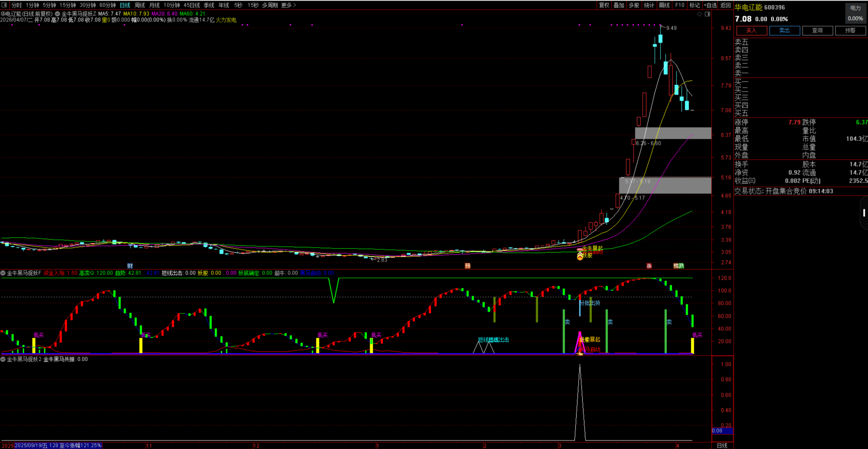
Task: Toggle the right panel icon beside the diamond
Action: pyautogui.click(x=707, y=14)
